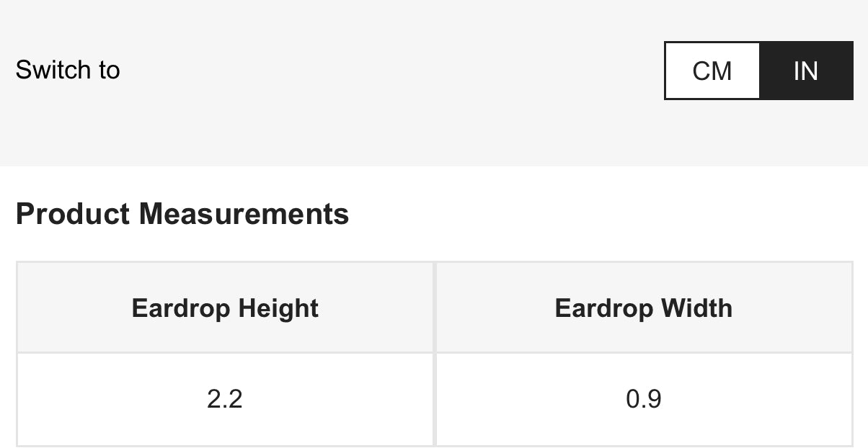Click the cell under Eardrop Height
The image size is (868, 448).
225,398
